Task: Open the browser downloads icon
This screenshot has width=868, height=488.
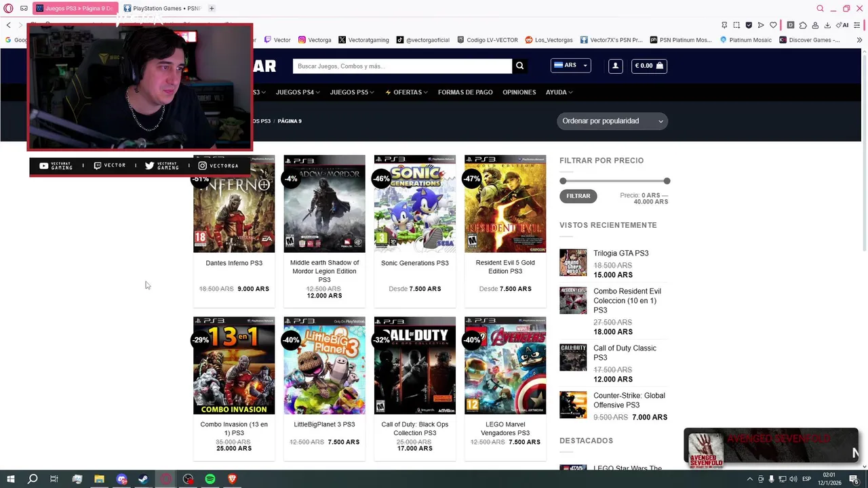Action: point(827,25)
